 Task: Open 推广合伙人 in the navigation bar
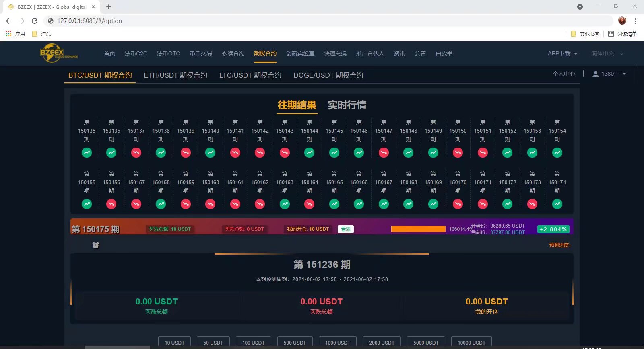370,53
